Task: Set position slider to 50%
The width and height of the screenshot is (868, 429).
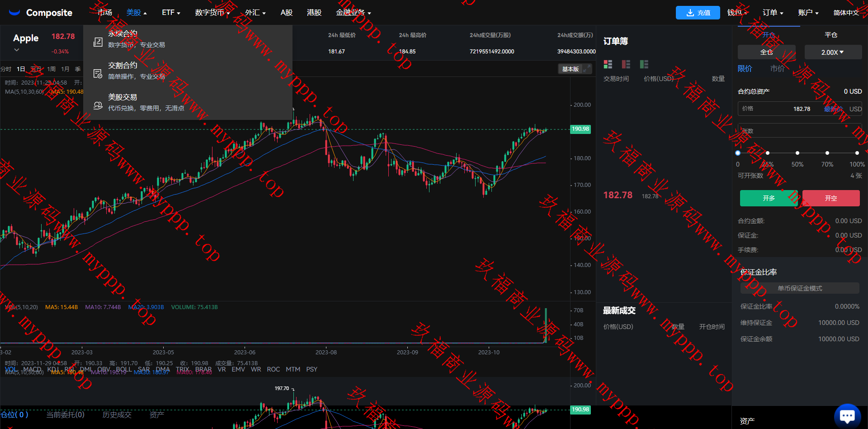Action: pos(797,153)
